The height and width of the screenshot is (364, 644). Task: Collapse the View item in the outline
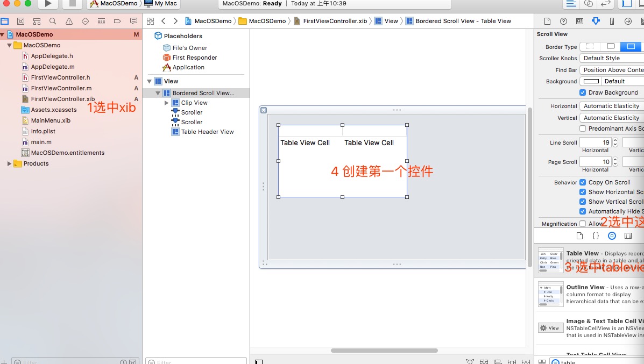[x=150, y=81]
